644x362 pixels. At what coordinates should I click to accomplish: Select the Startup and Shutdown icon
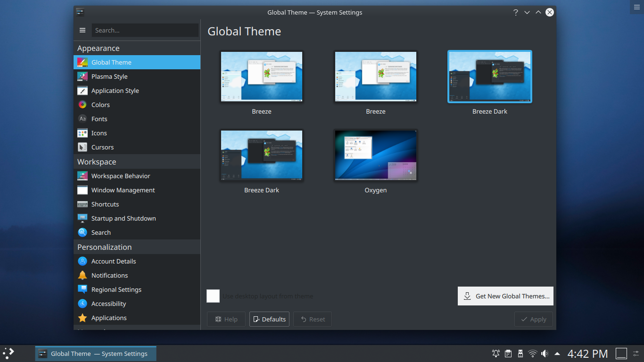point(83,218)
